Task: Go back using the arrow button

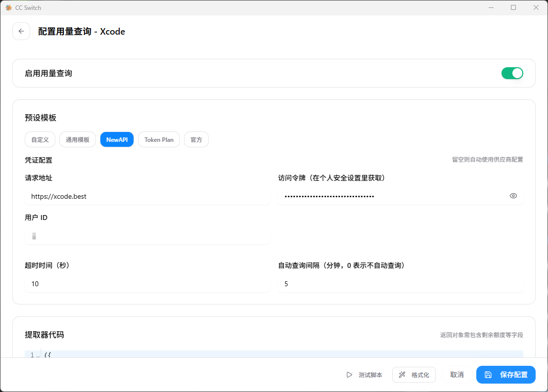Action: pos(21,32)
